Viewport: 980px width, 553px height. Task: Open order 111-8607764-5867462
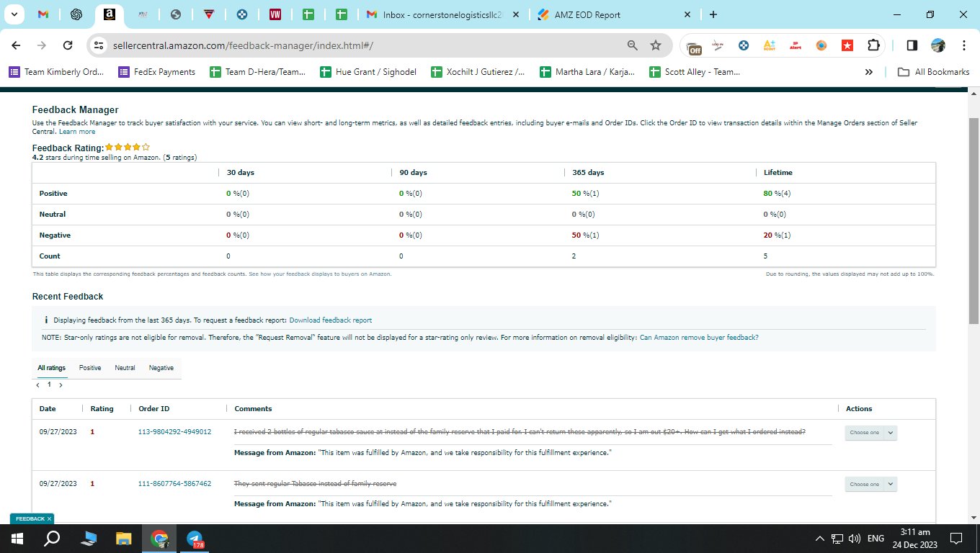pos(174,484)
